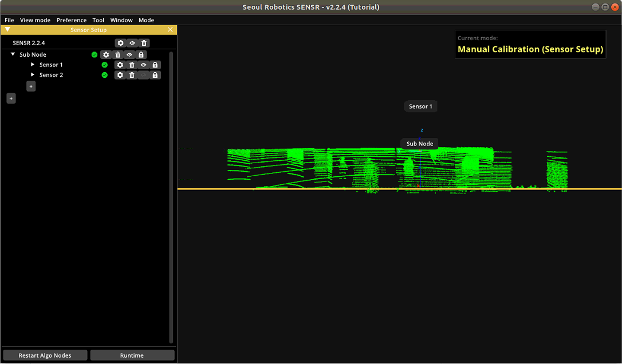Image resolution: width=622 pixels, height=364 pixels.
Task: Open SENSR 2.2.4 settings gear
Action: (x=120, y=43)
